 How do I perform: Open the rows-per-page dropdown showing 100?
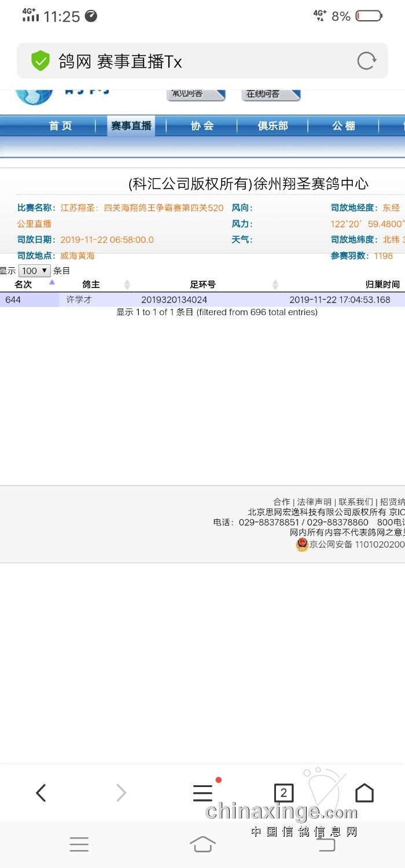34,271
